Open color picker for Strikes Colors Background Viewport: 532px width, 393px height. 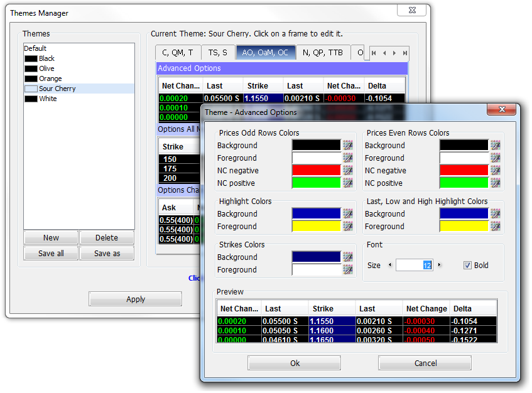coord(348,257)
